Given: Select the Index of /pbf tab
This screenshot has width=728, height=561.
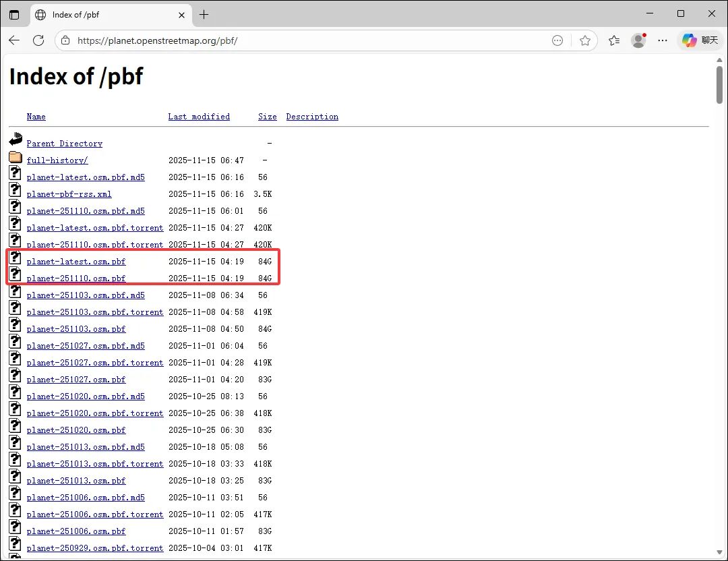Looking at the screenshot, I should click(x=111, y=15).
